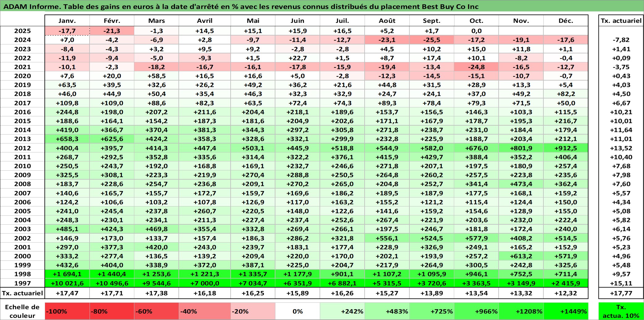Click the -60% color scale swatch
Screen dimensions: 644x320
pos(157,311)
